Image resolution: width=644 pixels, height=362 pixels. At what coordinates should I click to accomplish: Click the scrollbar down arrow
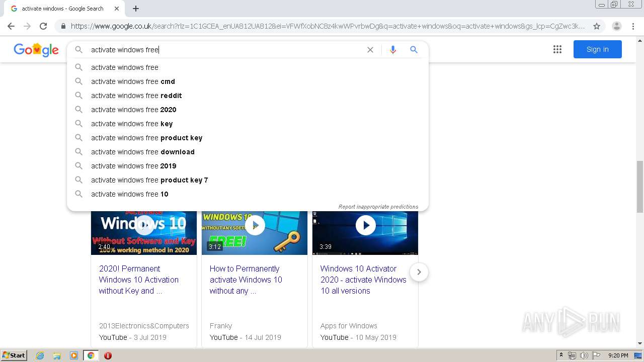click(x=640, y=344)
